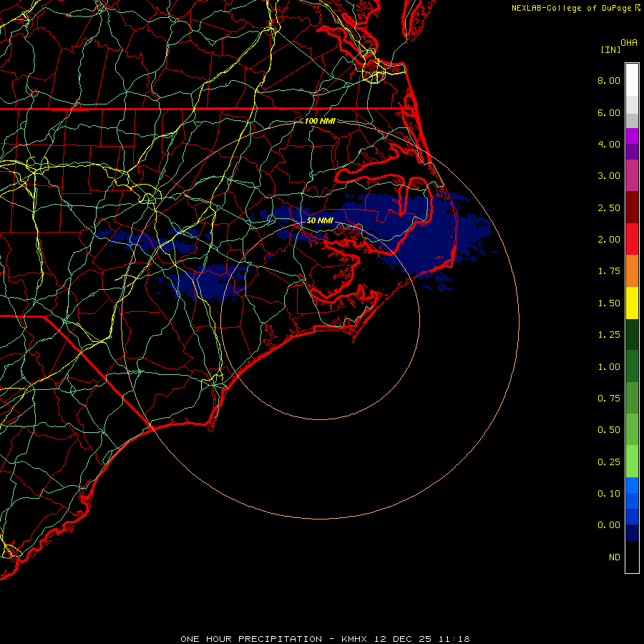
Task: Click the OHA product code label
Action: point(629,43)
